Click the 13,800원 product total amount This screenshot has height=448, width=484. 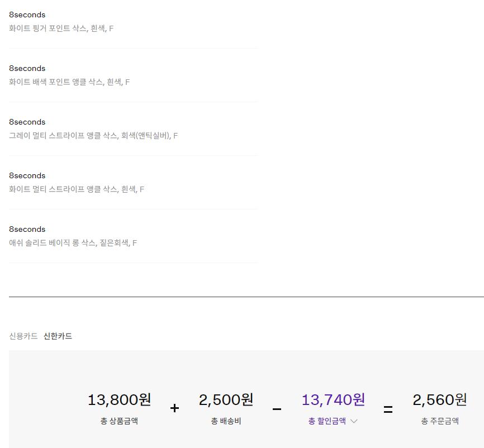119,400
